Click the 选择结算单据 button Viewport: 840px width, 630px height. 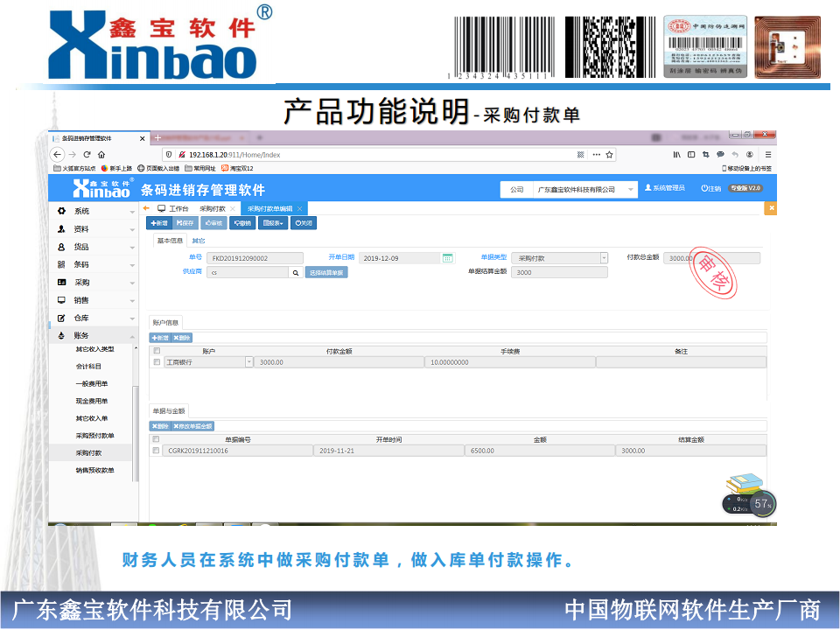click(326, 273)
